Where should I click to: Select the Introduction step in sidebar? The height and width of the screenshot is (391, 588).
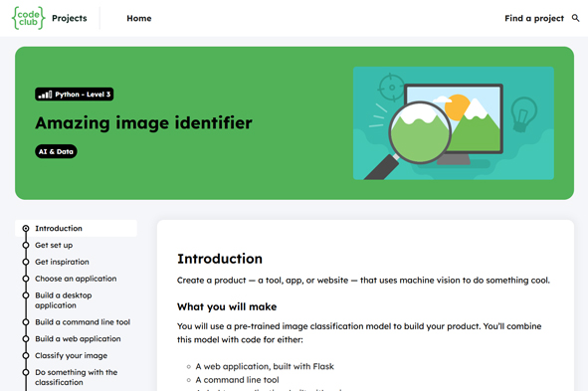point(77,228)
